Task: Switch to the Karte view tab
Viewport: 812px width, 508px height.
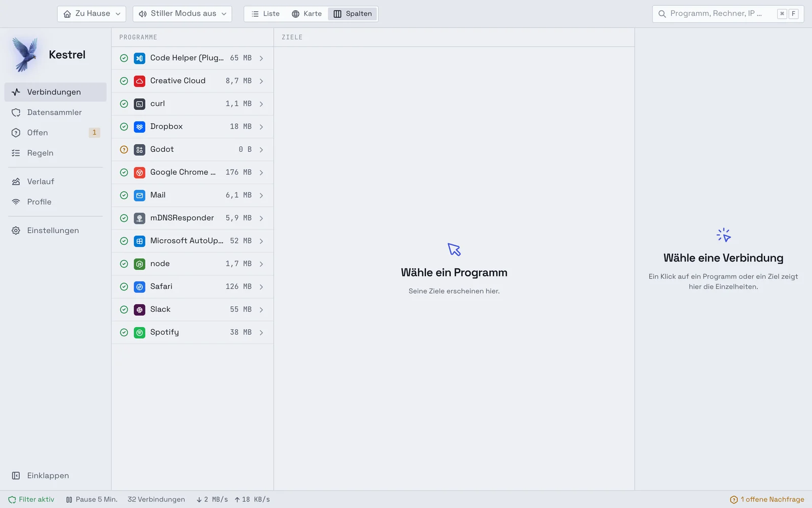Action: (x=307, y=14)
